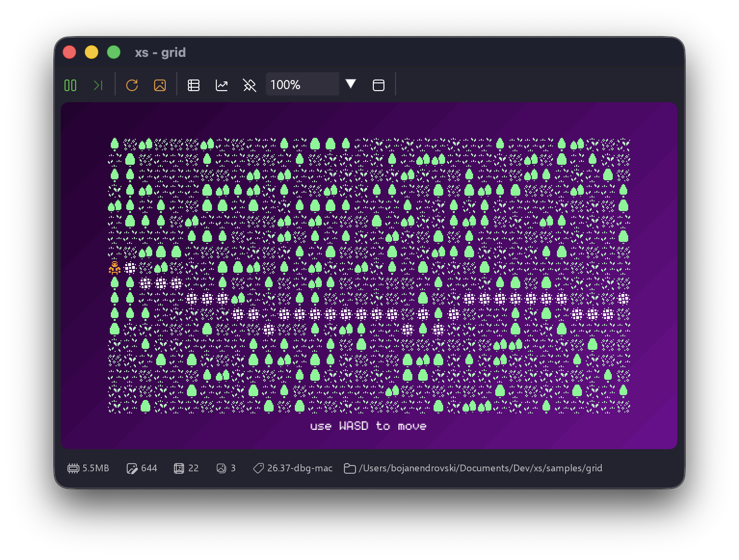Click the xs - grid title
The image size is (739, 560).
[160, 53]
